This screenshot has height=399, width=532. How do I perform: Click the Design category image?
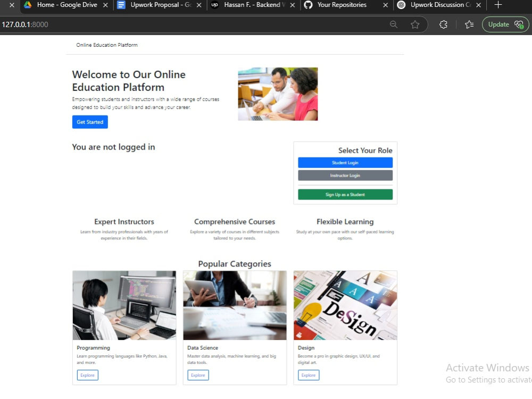(x=345, y=305)
